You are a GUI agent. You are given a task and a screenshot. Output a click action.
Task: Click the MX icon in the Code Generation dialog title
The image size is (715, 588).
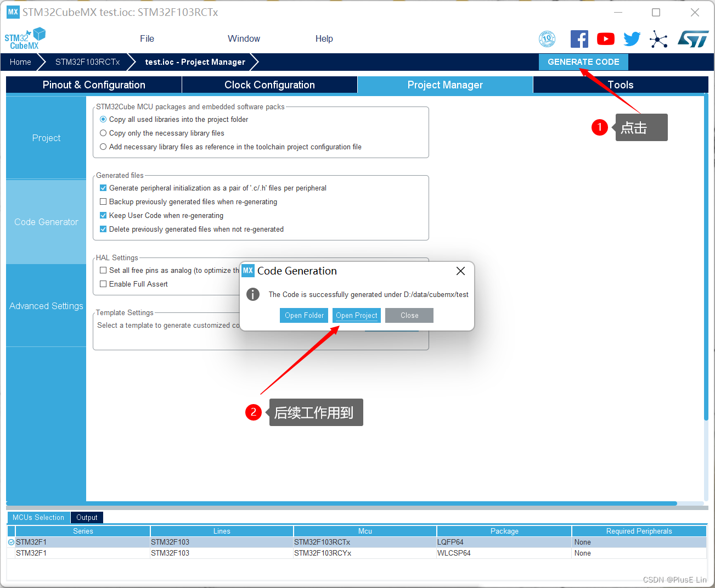(x=248, y=271)
